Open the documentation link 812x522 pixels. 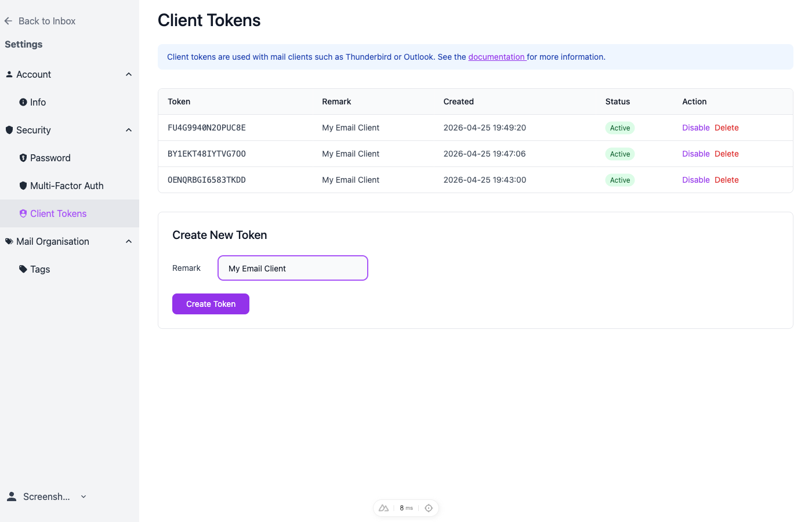pos(497,57)
